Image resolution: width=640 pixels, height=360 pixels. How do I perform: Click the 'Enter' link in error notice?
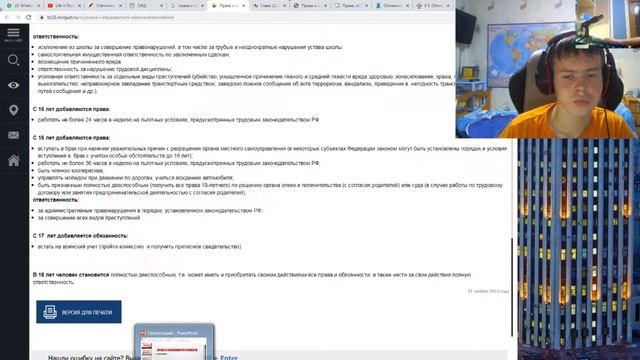point(229,358)
